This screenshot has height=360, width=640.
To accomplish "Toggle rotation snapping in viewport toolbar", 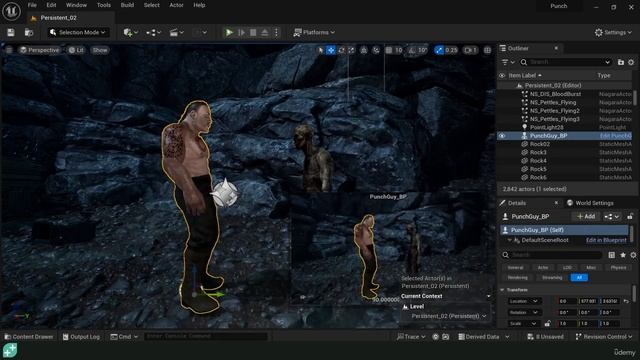I will (412, 50).
